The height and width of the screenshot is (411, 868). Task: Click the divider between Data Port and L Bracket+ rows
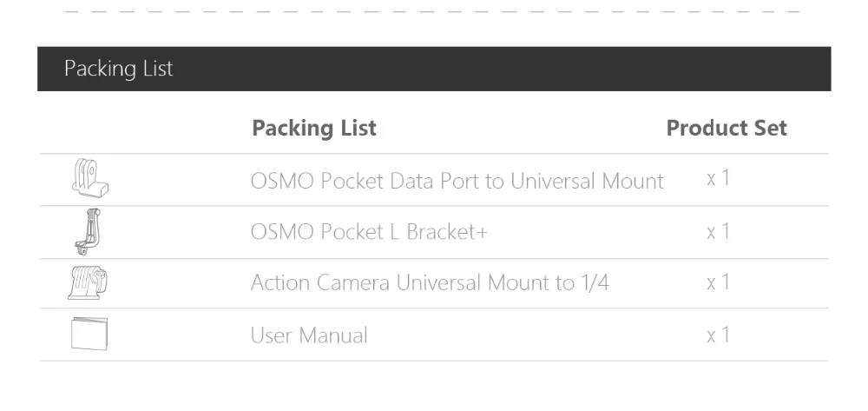434,206
